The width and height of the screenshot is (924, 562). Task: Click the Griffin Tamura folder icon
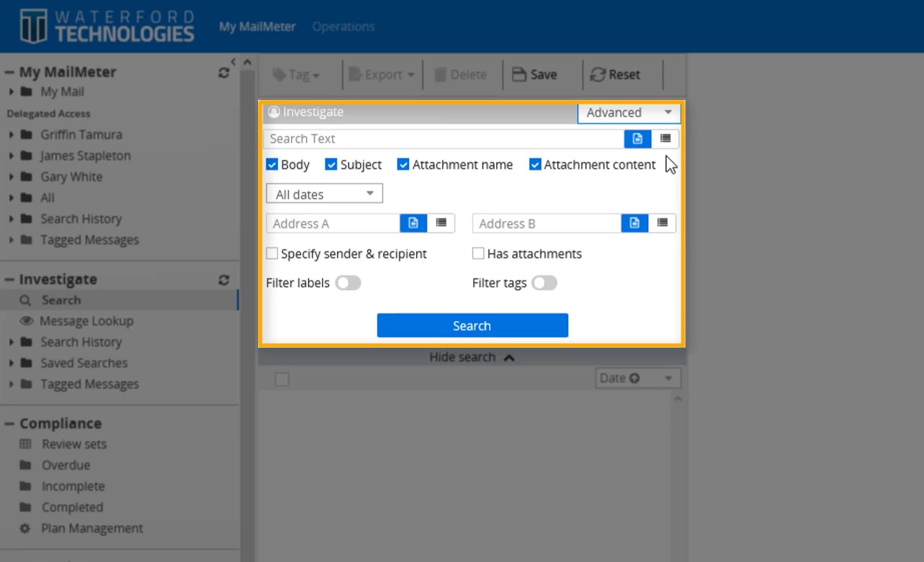(x=26, y=135)
